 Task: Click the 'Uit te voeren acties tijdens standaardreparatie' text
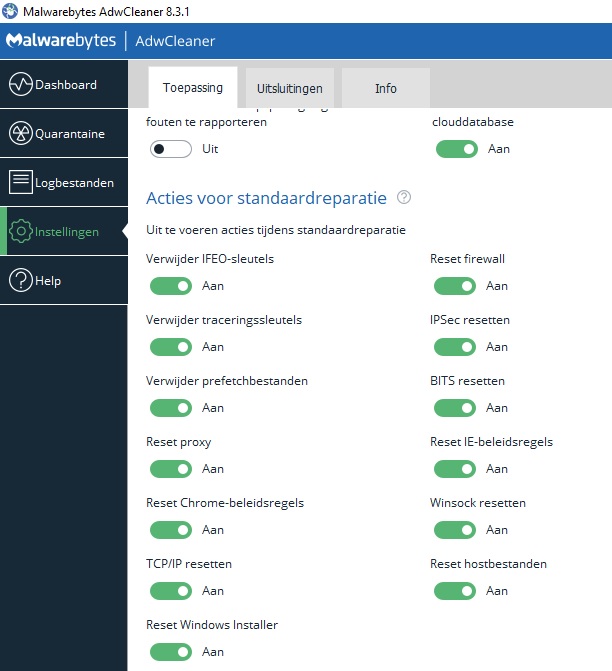pos(276,230)
